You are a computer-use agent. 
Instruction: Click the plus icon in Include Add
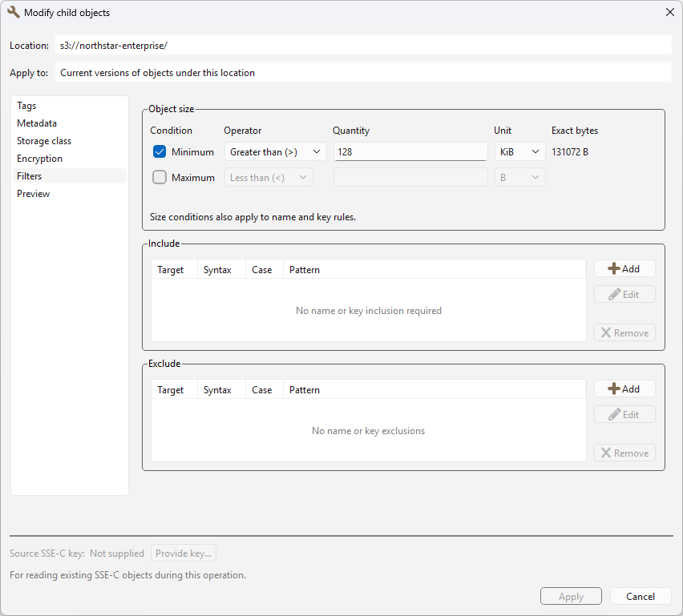(x=614, y=268)
